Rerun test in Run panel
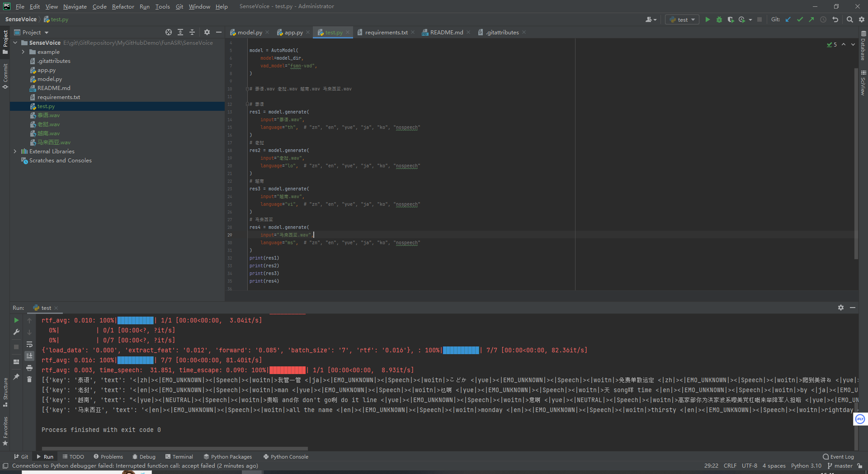The image size is (868, 474). (x=16, y=320)
